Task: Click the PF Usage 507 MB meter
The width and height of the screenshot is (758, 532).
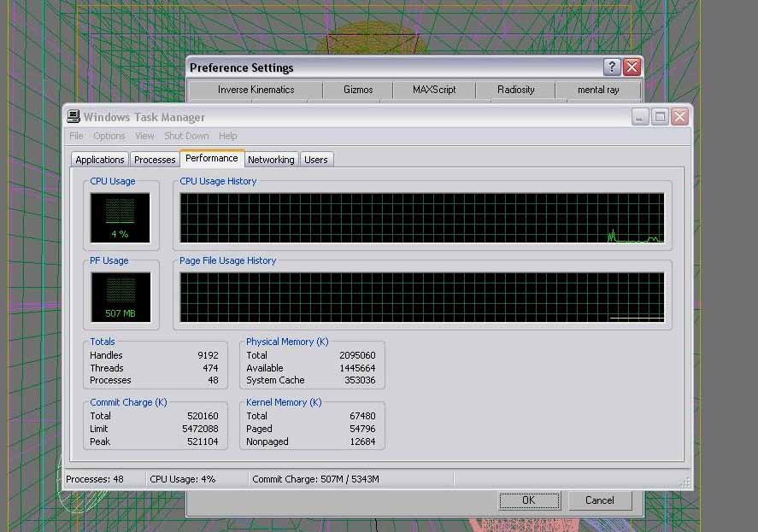Action: coord(120,297)
